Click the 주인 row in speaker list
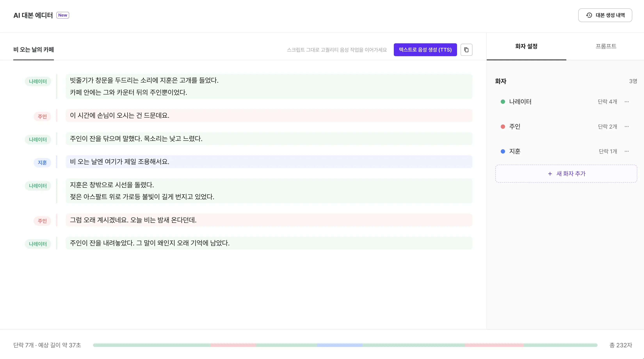644x359 pixels. (x=566, y=126)
